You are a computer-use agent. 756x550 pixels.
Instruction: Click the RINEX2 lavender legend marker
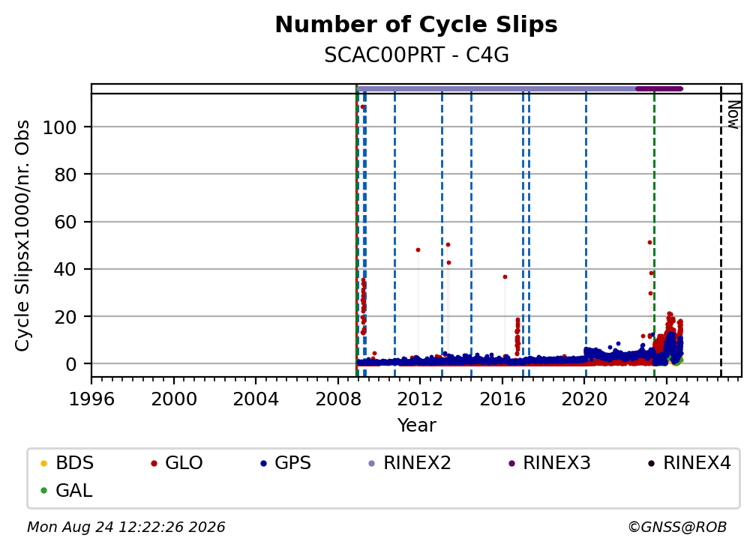tap(372, 463)
